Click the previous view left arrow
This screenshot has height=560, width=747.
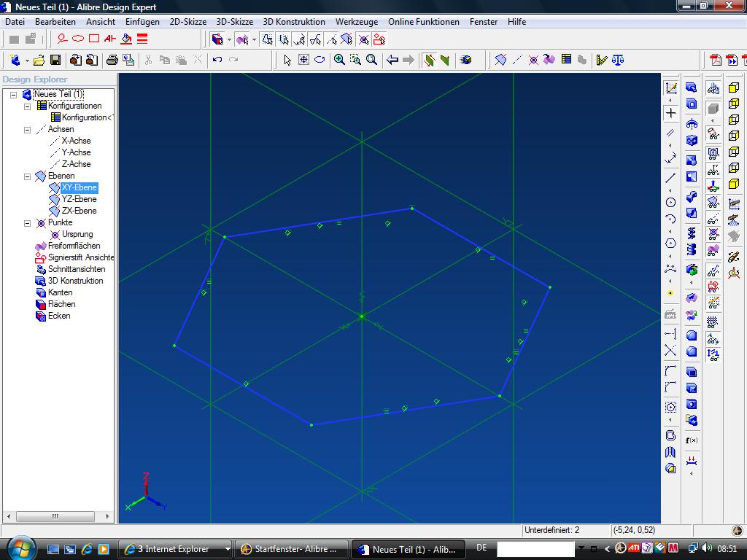(x=392, y=60)
